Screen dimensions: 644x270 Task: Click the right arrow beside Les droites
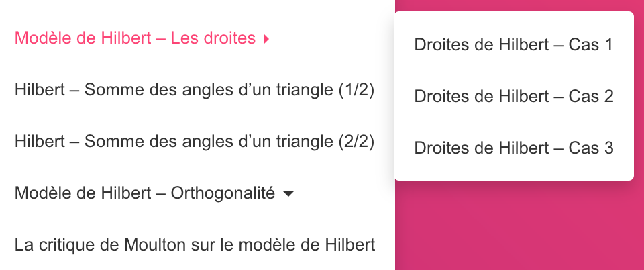click(266, 39)
